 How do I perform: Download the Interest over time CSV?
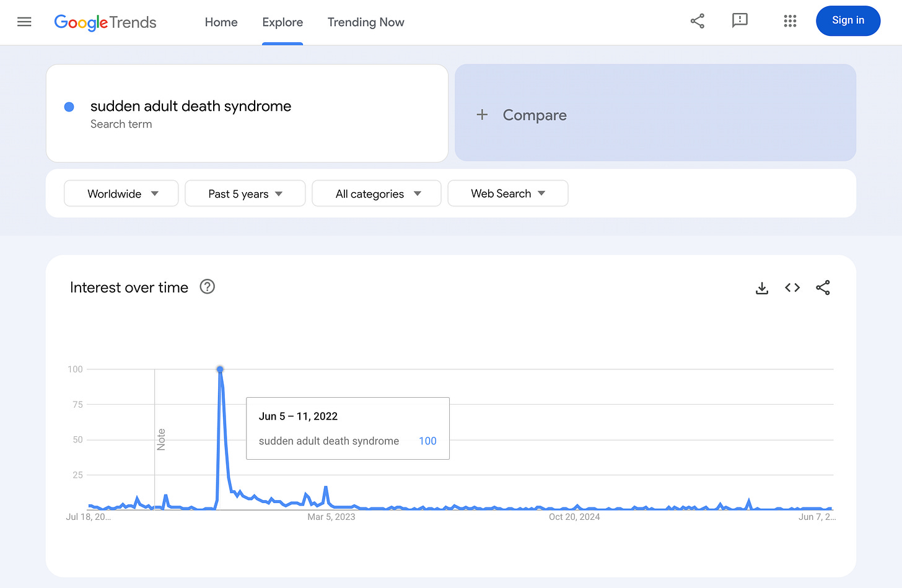pos(762,288)
